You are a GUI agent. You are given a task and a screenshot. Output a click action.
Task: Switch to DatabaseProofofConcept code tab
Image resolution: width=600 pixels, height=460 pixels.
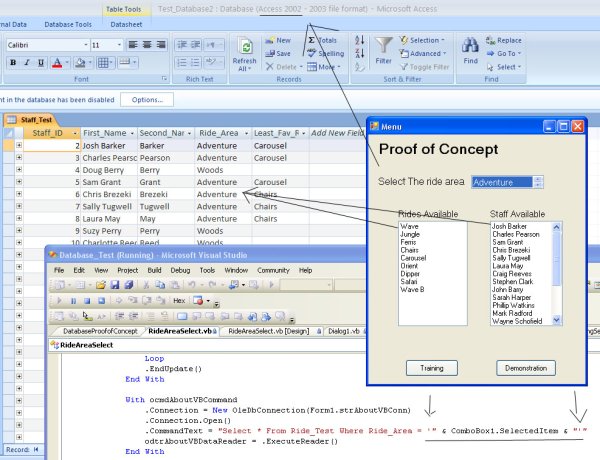100,331
